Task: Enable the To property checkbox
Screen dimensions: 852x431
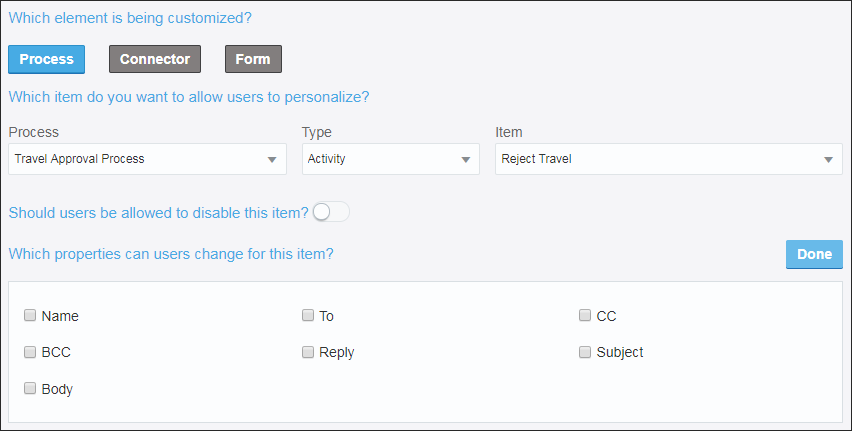Action: point(308,316)
